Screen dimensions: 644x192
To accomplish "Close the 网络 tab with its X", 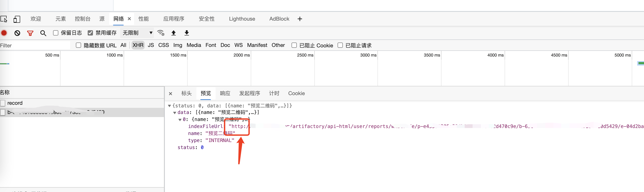I will [129, 19].
